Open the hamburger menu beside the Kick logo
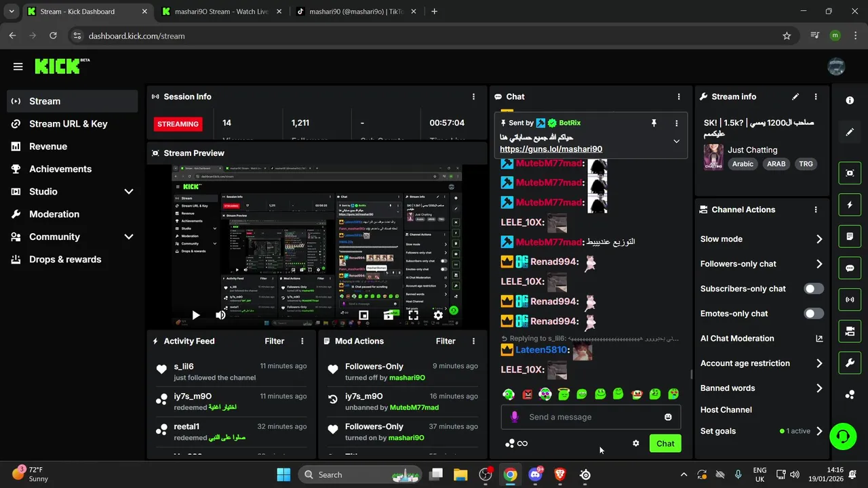This screenshot has height=488, width=868. point(18,66)
